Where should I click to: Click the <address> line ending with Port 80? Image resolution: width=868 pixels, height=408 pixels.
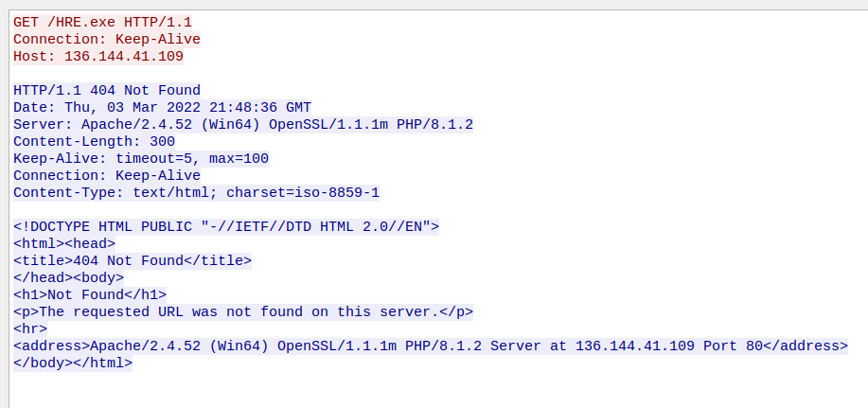click(430, 346)
